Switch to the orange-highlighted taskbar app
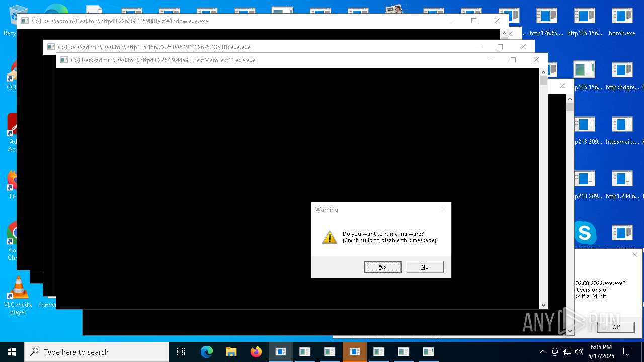Screen dimensions: 644x362 354,352
